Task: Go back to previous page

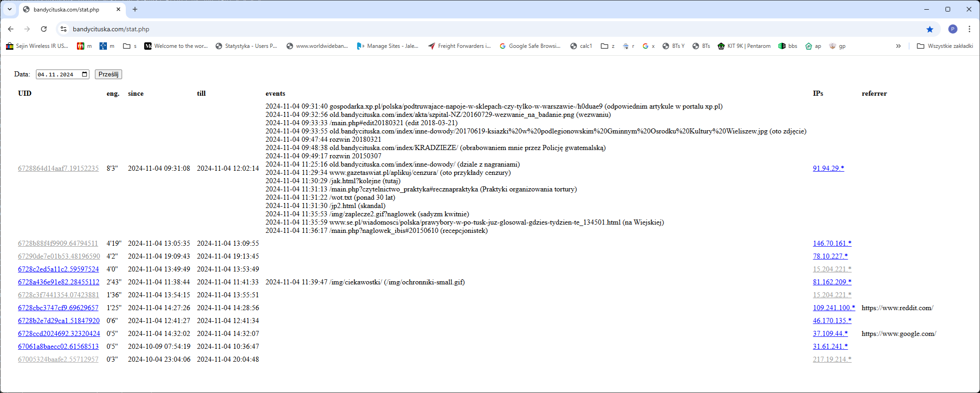Action: [x=11, y=29]
